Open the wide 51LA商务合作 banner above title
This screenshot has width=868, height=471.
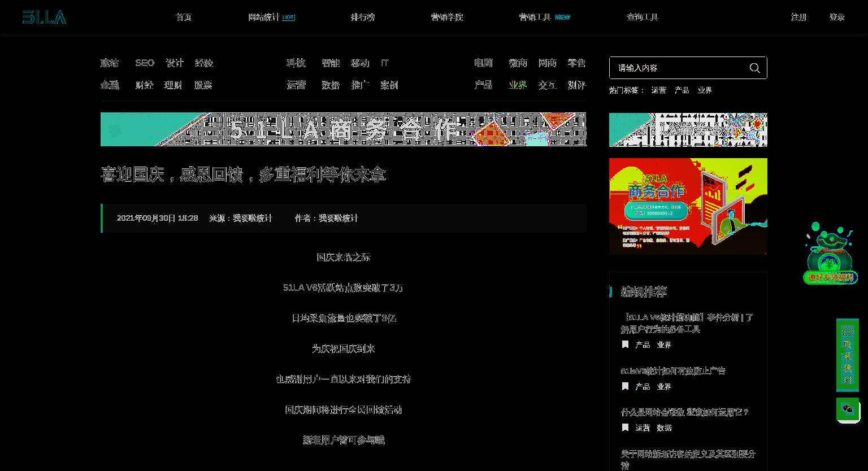[344, 129]
